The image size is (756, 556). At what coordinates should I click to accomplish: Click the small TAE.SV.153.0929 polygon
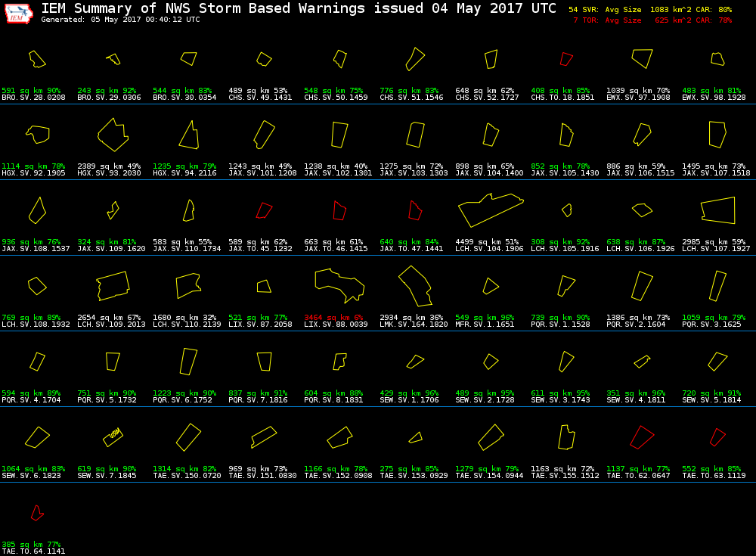pyautogui.click(x=416, y=437)
